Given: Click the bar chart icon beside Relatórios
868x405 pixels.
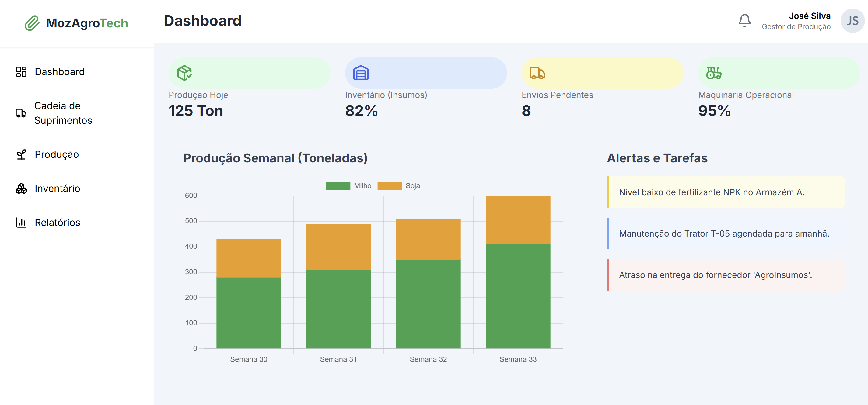Looking at the screenshot, I should (x=21, y=223).
